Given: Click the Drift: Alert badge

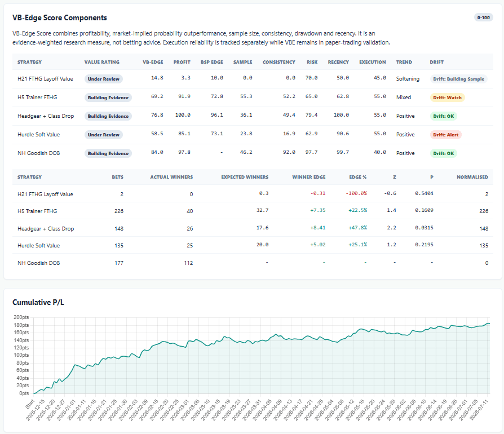Looking at the screenshot, I should pos(445,135).
